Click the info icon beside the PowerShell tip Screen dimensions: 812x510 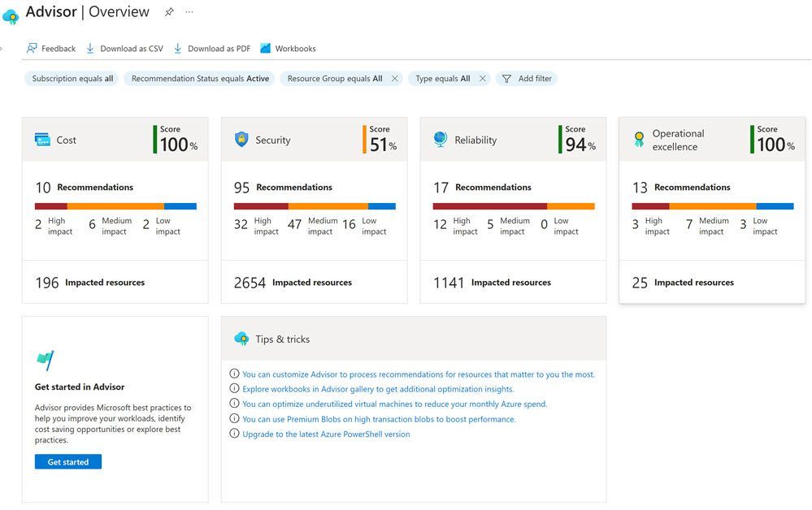point(234,433)
